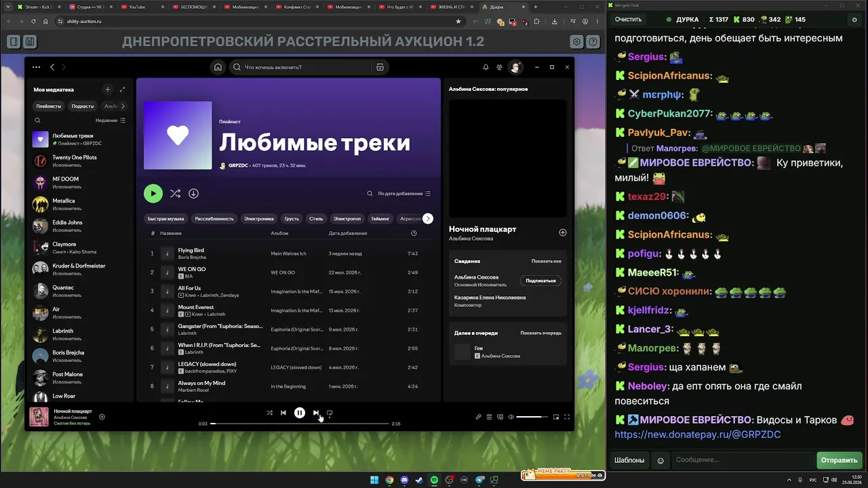Click the Подписаться button
The width and height of the screenshot is (868, 488).
click(x=541, y=281)
